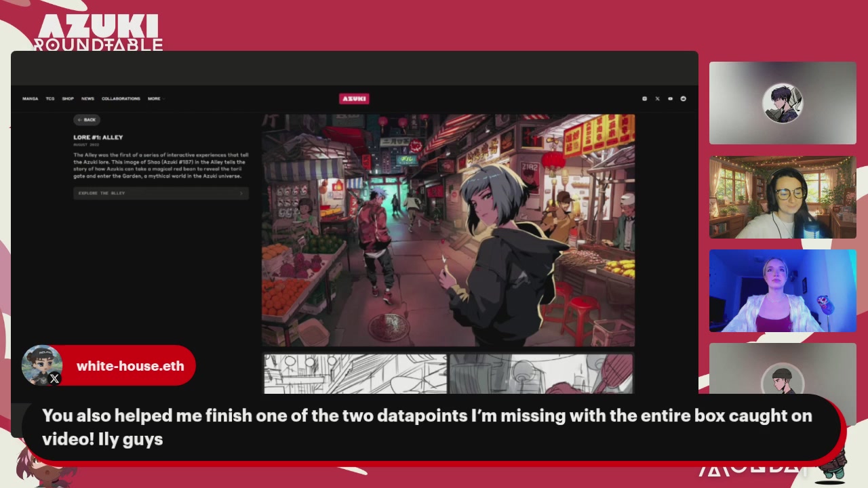Image resolution: width=868 pixels, height=488 pixels.
Task: Open the right sketch panel with red accent
Action: pyautogui.click(x=541, y=373)
